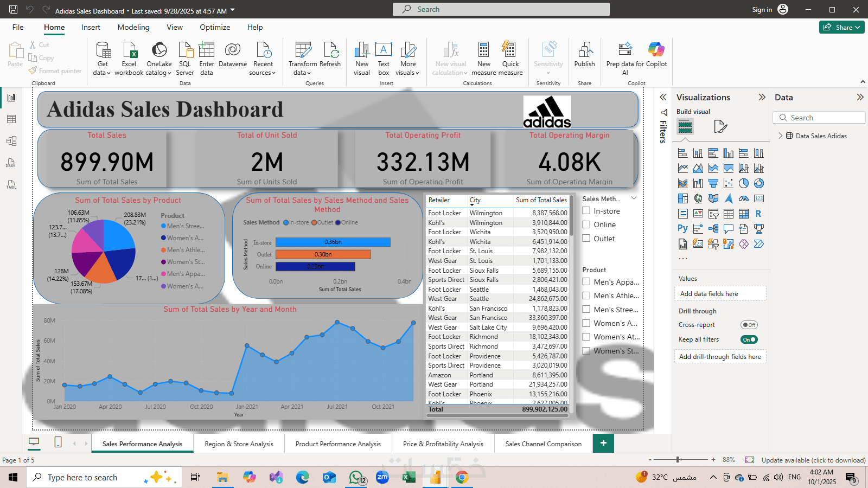868x488 pixels.
Task: Collapse the Visualizations pane
Action: click(x=762, y=97)
